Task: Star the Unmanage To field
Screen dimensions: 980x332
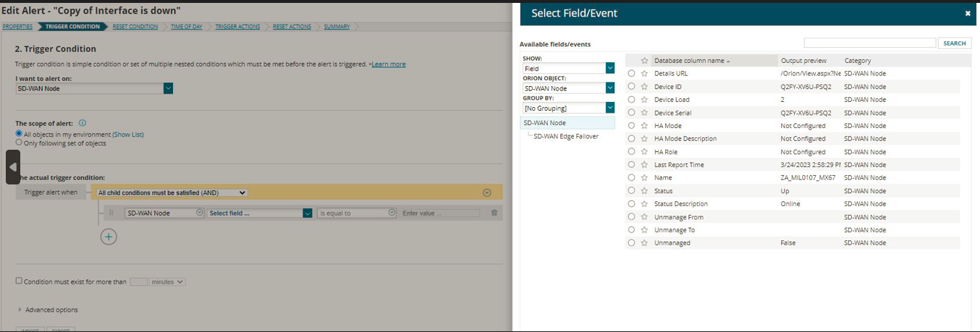Action: [644, 230]
